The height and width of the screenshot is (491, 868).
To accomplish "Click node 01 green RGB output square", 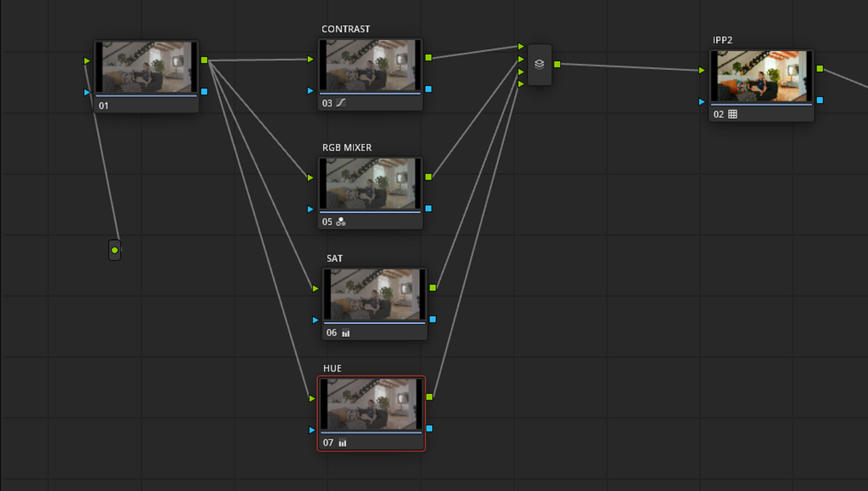I will (x=204, y=60).
